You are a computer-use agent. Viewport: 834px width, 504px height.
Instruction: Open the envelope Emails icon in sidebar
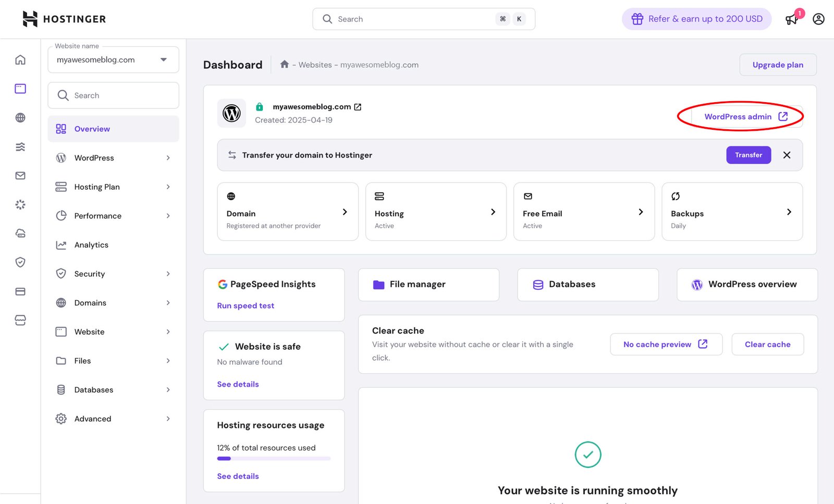tap(20, 176)
